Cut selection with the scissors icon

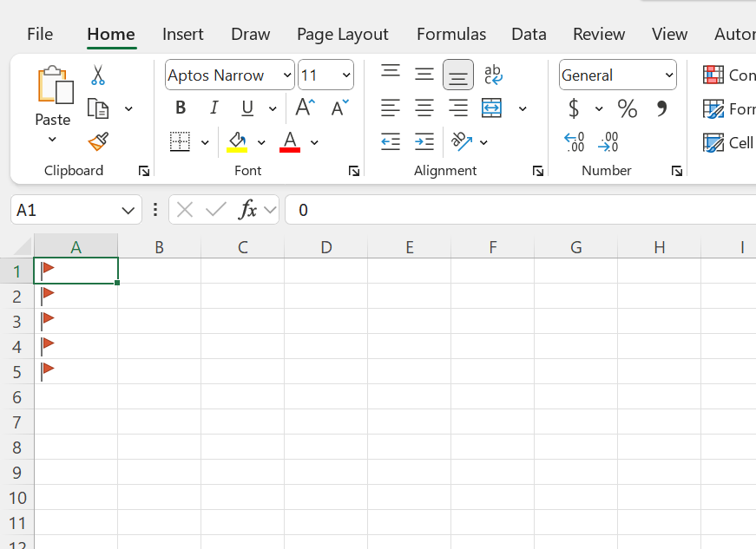pos(98,75)
